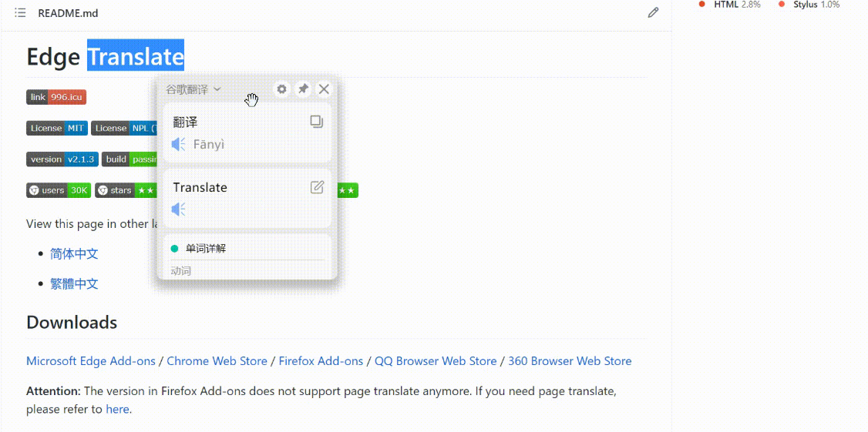Open 繁體中文 language link

pyautogui.click(x=74, y=283)
